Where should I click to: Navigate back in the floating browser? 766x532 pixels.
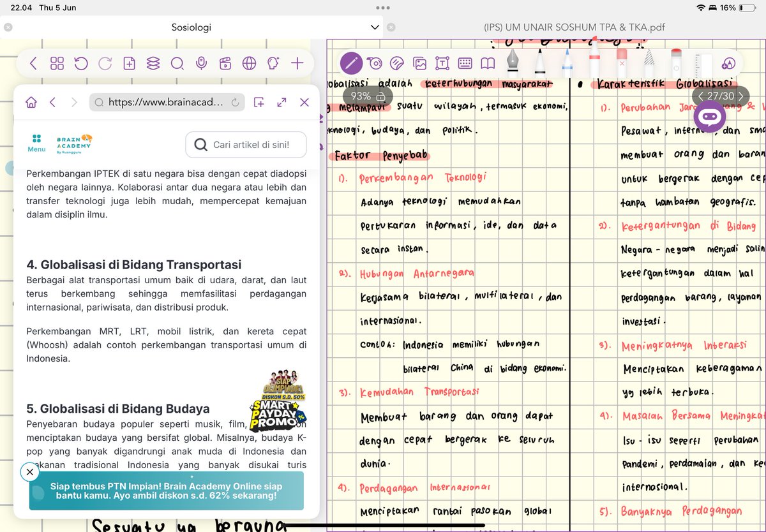(x=53, y=102)
